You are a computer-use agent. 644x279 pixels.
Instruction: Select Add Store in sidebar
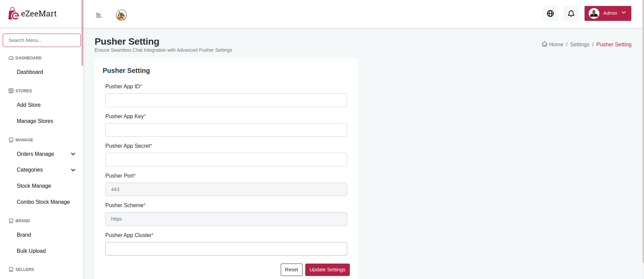point(29,105)
